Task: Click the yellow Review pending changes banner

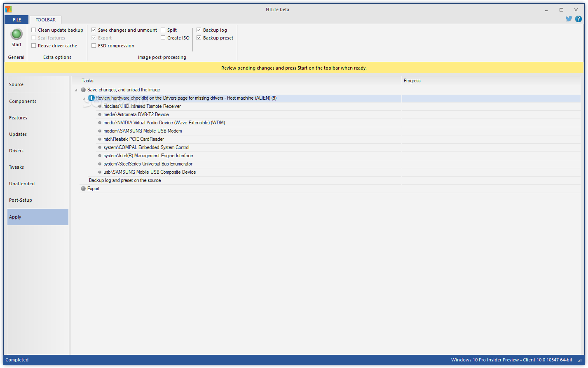Action: click(294, 68)
